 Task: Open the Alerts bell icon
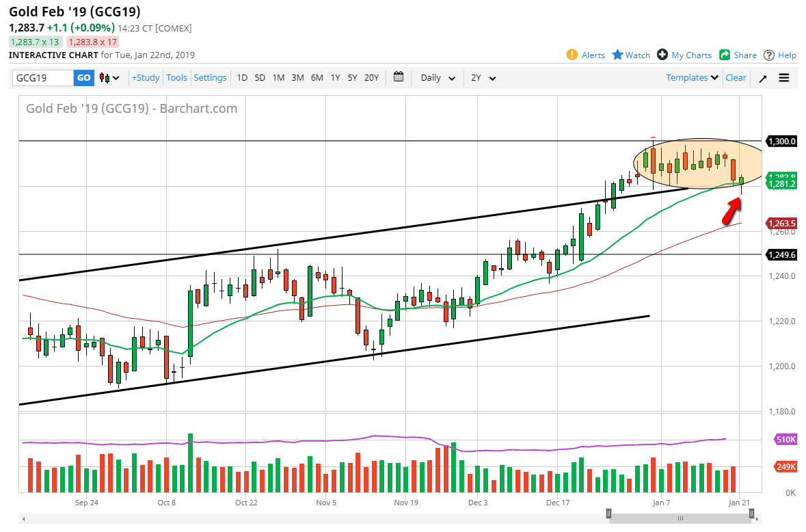[x=572, y=55]
